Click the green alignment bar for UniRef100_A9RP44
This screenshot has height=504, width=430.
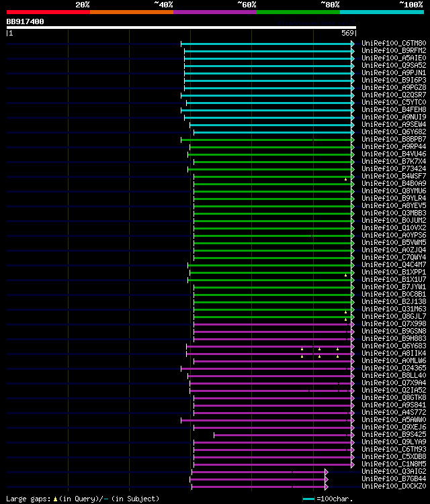tap(272, 147)
